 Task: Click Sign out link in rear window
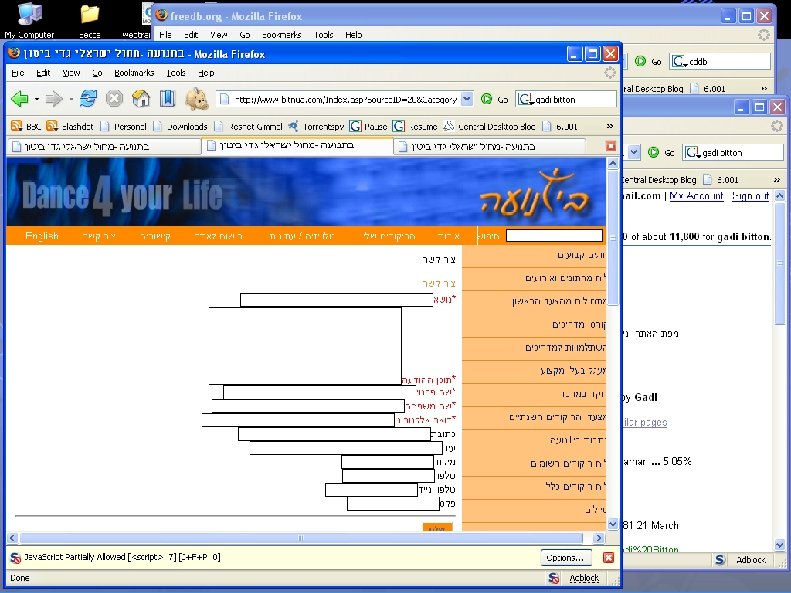click(x=750, y=196)
